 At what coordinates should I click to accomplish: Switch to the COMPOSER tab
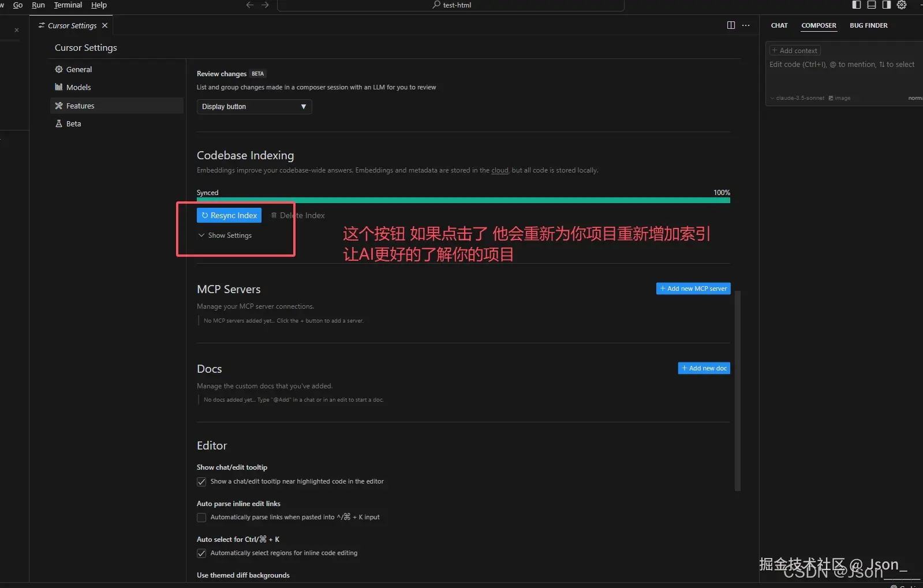819,25
